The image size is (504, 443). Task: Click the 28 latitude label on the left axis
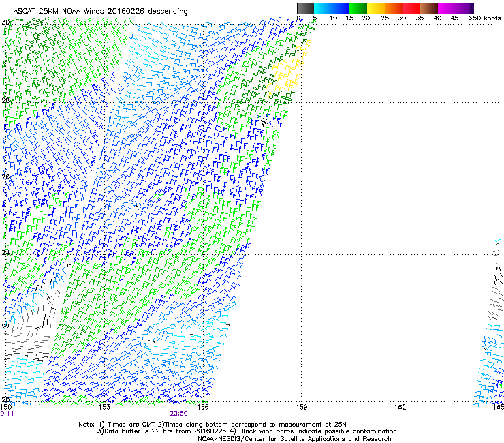(5, 101)
